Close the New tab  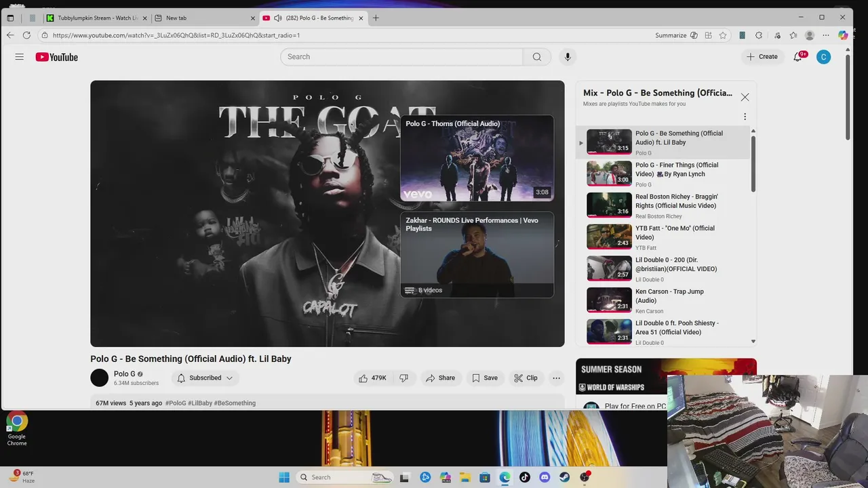[253, 18]
